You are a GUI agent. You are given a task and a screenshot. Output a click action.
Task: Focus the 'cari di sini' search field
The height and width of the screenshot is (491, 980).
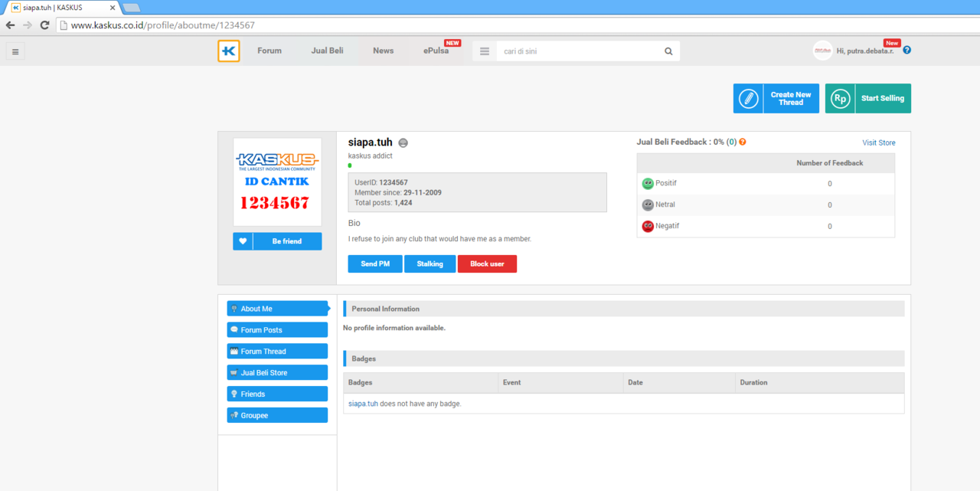click(x=578, y=51)
